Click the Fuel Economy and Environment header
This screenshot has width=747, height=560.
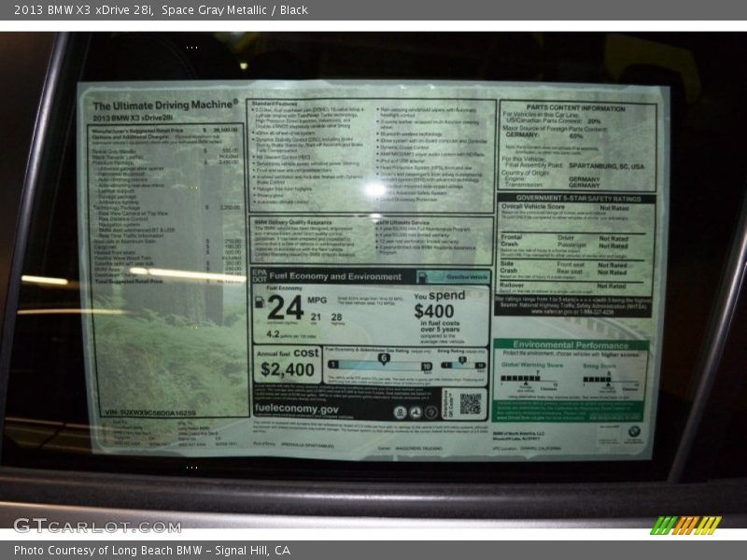335,276
